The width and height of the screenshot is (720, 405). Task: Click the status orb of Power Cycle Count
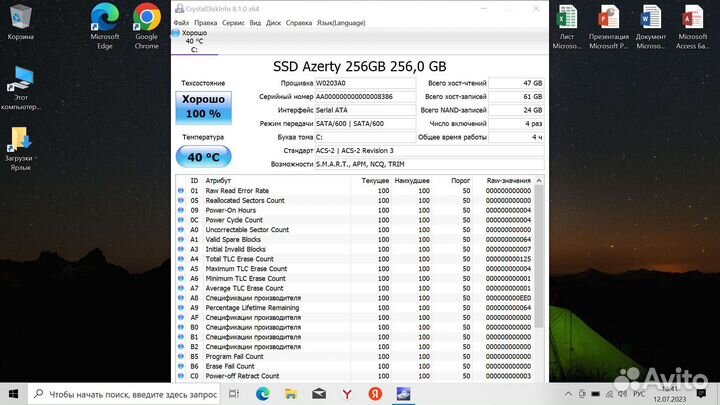click(x=181, y=220)
